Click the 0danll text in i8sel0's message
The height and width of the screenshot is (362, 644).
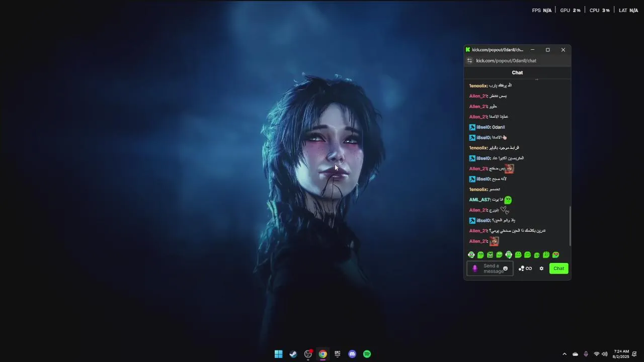tap(499, 127)
